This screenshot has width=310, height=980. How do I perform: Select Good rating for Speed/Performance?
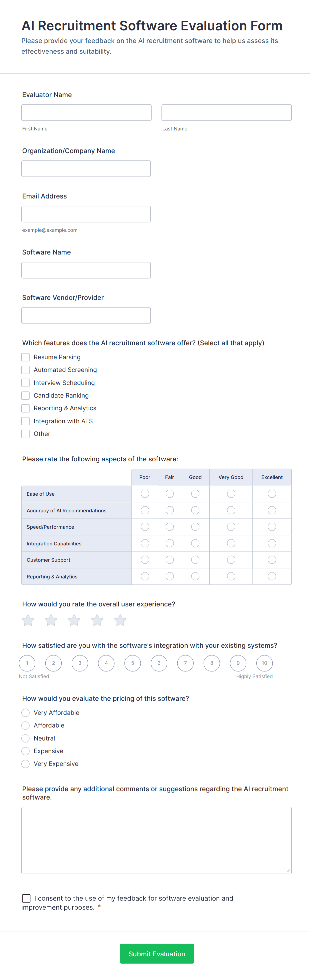click(195, 526)
